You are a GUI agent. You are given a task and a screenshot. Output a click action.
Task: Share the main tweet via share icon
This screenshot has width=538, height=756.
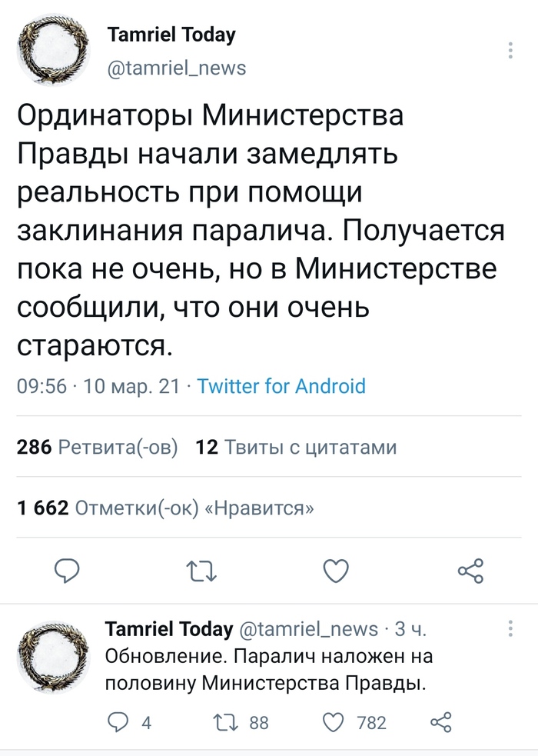coord(470,571)
